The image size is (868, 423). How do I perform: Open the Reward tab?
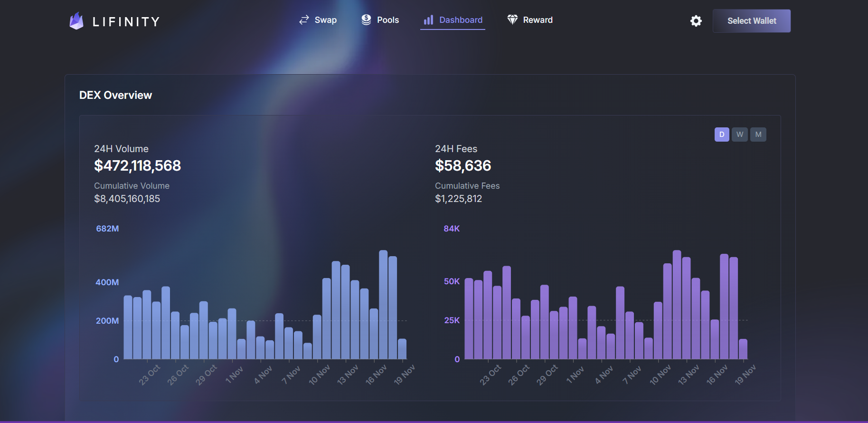click(x=530, y=20)
